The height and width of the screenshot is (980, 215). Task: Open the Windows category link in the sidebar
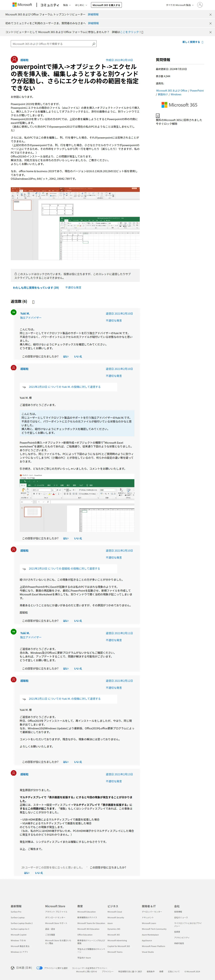tap(176, 94)
